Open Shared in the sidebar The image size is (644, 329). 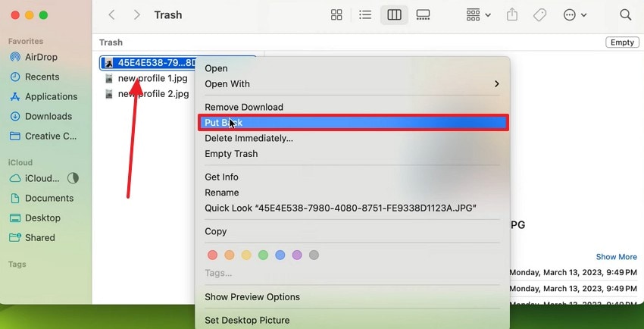tap(40, 237)
